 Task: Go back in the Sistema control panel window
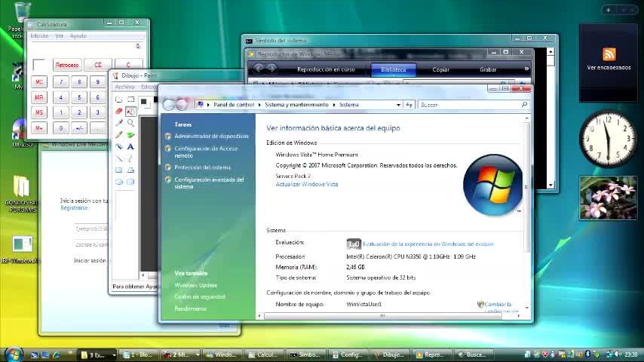[168, 105]
